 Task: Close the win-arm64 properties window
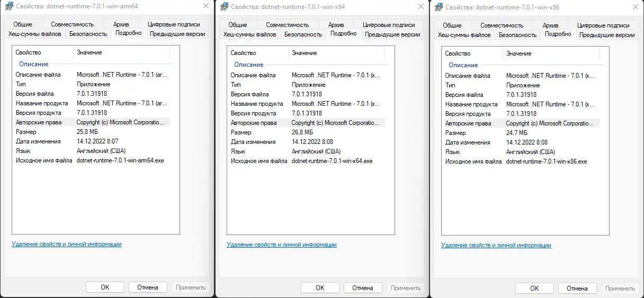205,7
